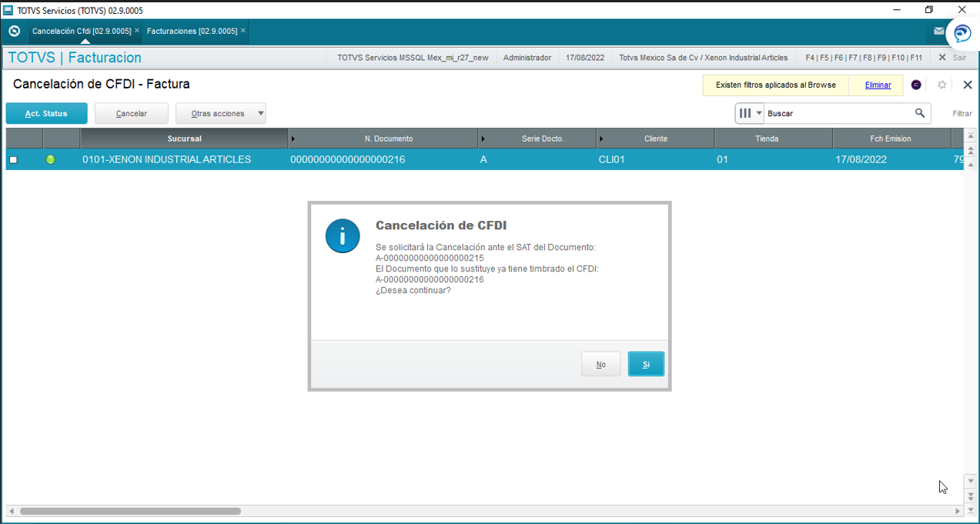The image size is (980, 524).
Task: Switch to the Facturaciones tab
Action: [x=192, y=32]
